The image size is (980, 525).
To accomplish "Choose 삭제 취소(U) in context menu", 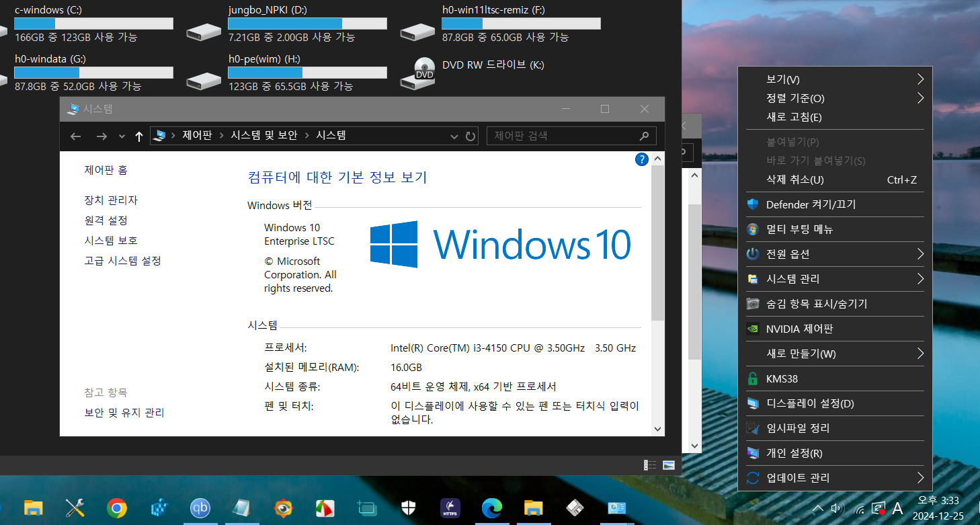I will tap(834, 179).
